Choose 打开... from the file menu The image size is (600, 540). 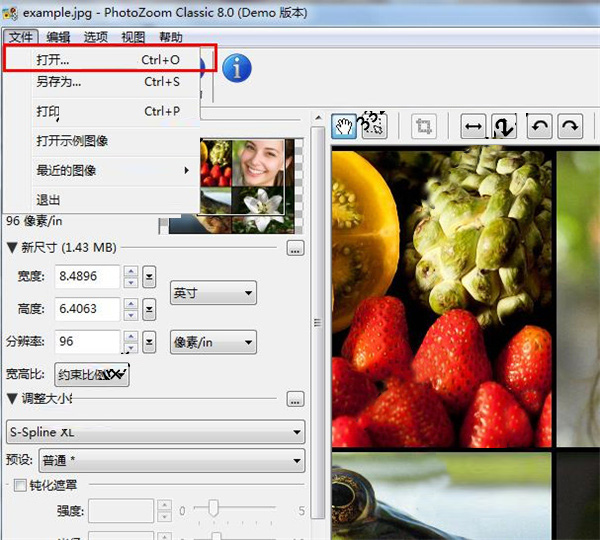click(x=103, y=59)
